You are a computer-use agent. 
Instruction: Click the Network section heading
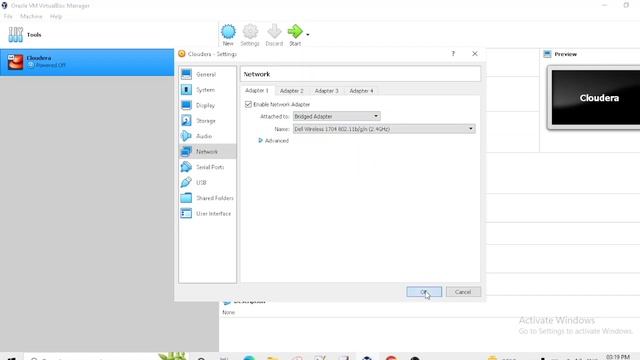(257, 74)
